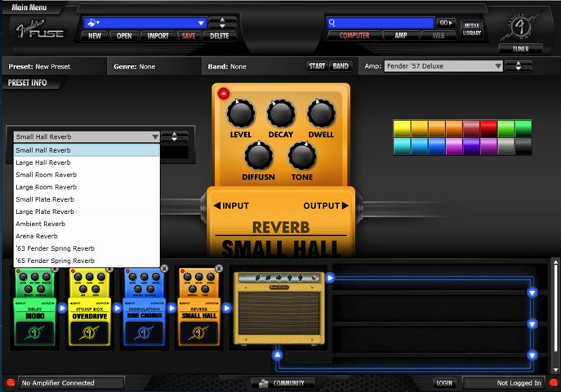Pick the bright red color swatch
The image size is (561, 392).
tap(488, 129)
